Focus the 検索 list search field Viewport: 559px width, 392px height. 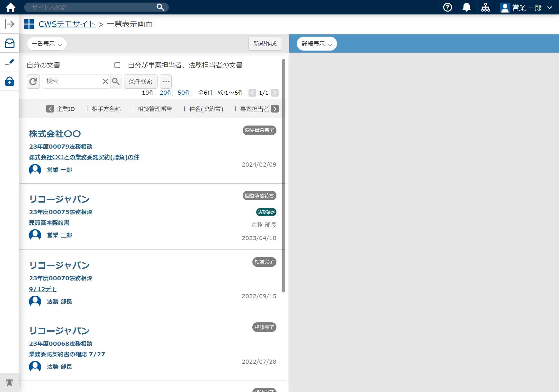(72, 82)
